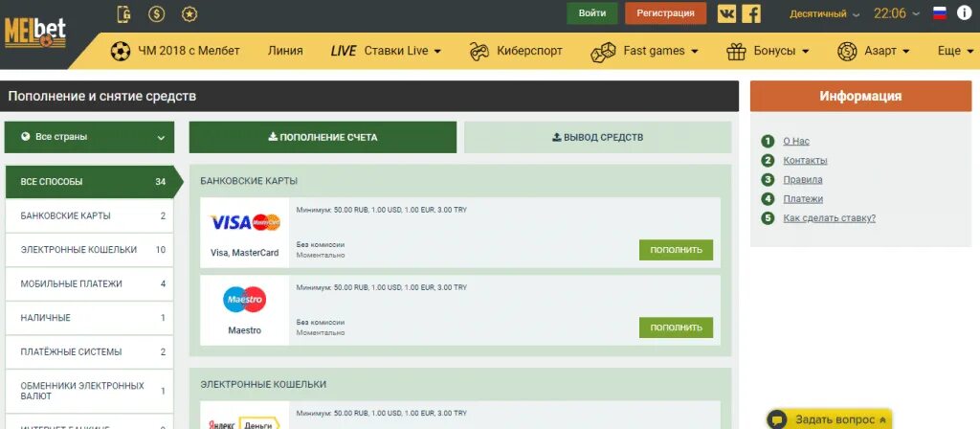Click the dollar coin icon in top bar
This screenshot has width=980, height=429.
pyautogui.click(x=156, y=13)
